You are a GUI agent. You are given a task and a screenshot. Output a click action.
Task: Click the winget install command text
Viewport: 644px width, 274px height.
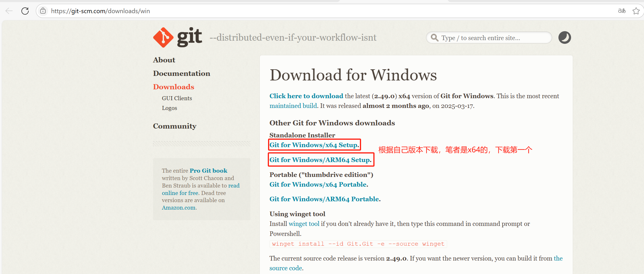pyautogui.click(x=358, y=244)
